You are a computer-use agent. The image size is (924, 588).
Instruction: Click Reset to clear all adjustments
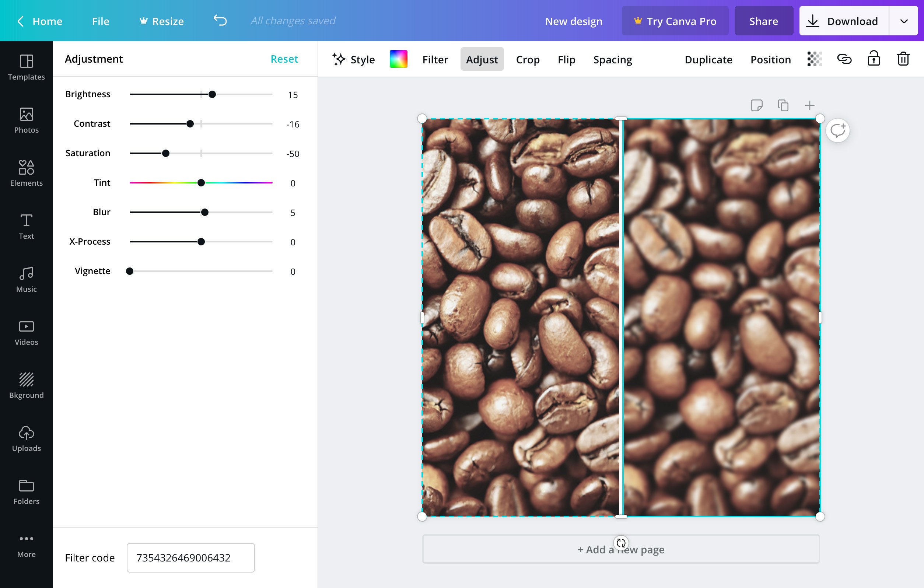pos(284,59)
